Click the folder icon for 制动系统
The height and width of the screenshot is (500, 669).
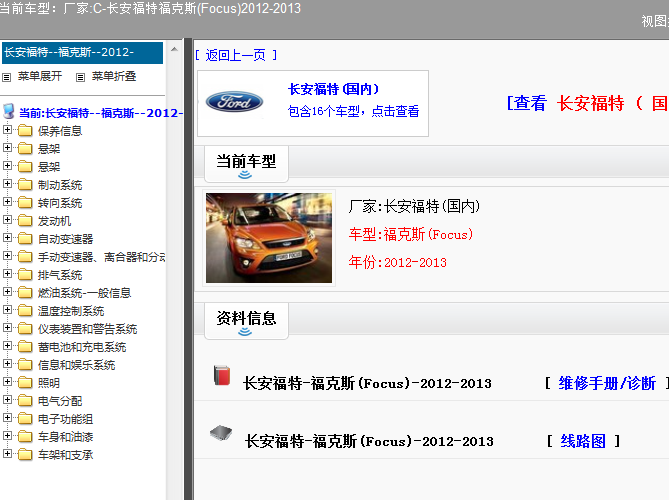tap(25, 184)
